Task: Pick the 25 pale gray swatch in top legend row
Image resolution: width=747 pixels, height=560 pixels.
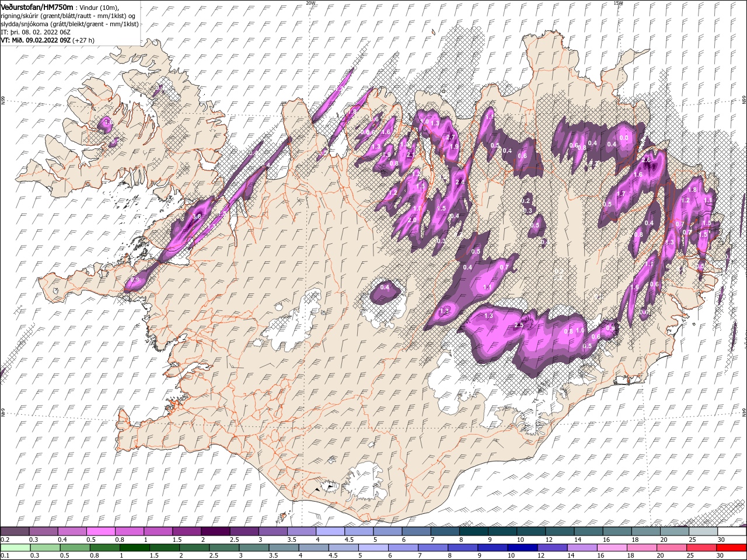Action: (703, 531)
